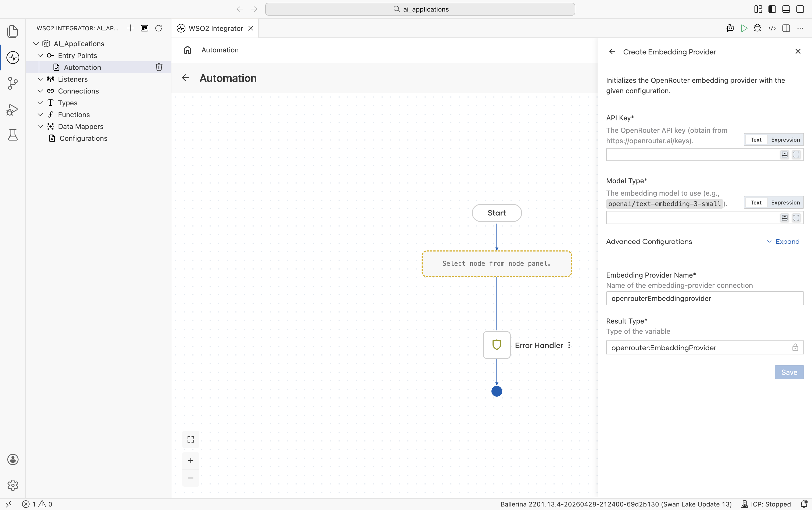Click the Automation breadcrumb
The width and height of the screenshot is (812, 510).
coord(220,50)
